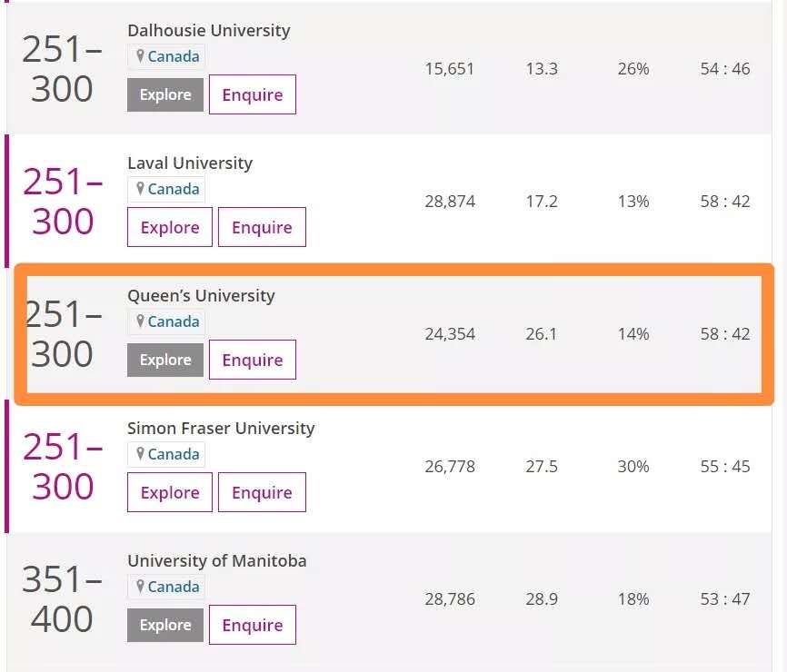Click the location pin icon under Laval University
Image resolution: width=787 pixels, height=672 pixels.
point(141,188)
